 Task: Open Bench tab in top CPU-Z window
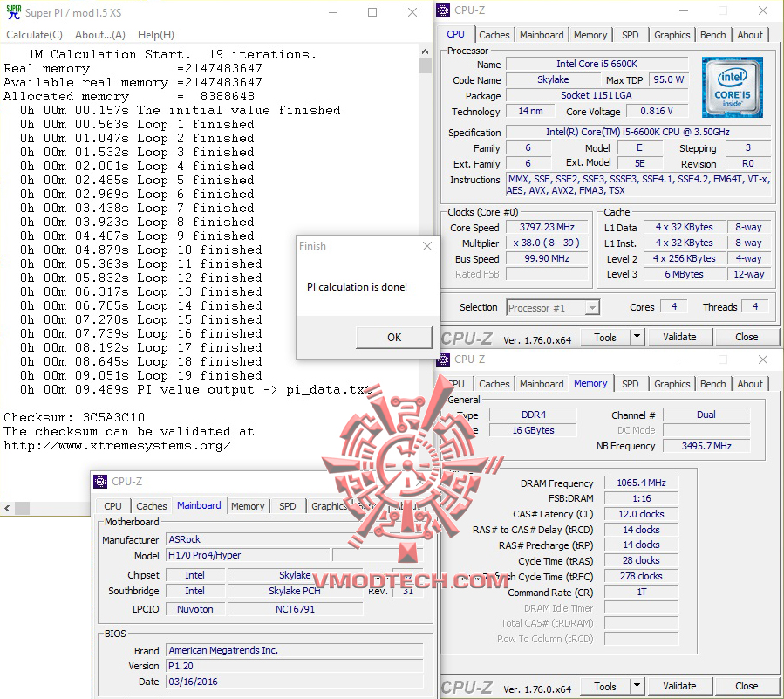(x=712, y=35)
